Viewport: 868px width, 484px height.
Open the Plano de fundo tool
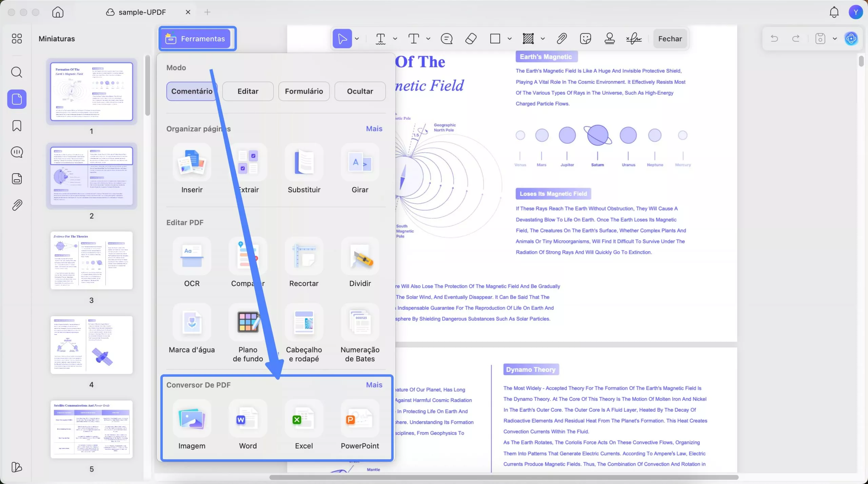tap(248, 334)
